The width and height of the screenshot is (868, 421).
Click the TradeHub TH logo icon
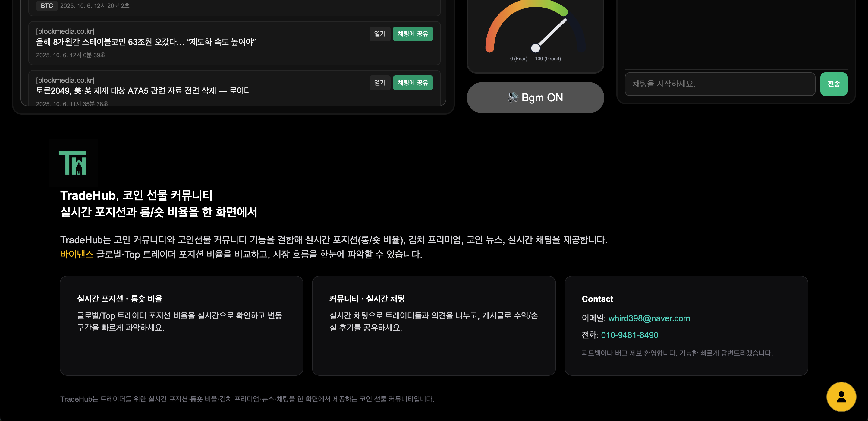pos(73,163)
